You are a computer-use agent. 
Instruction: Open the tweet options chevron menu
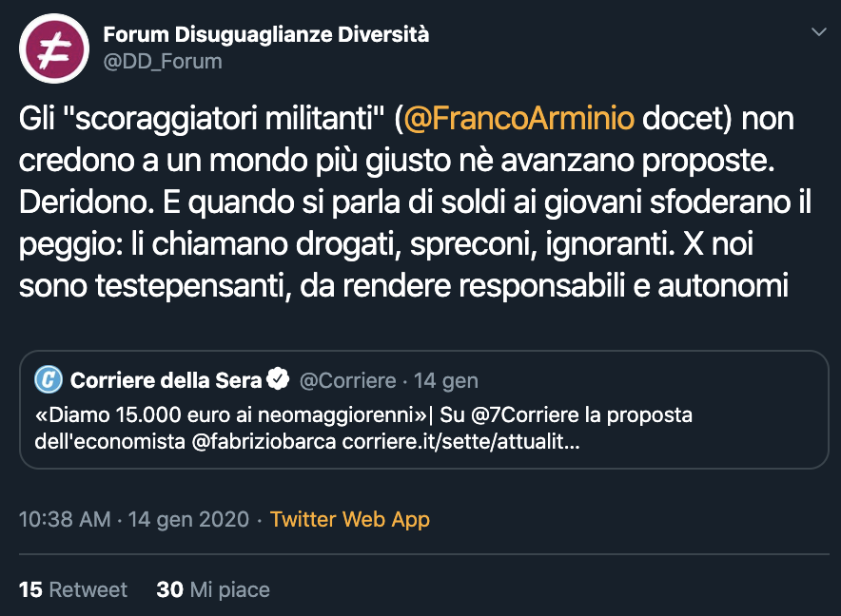click(817, 33)
